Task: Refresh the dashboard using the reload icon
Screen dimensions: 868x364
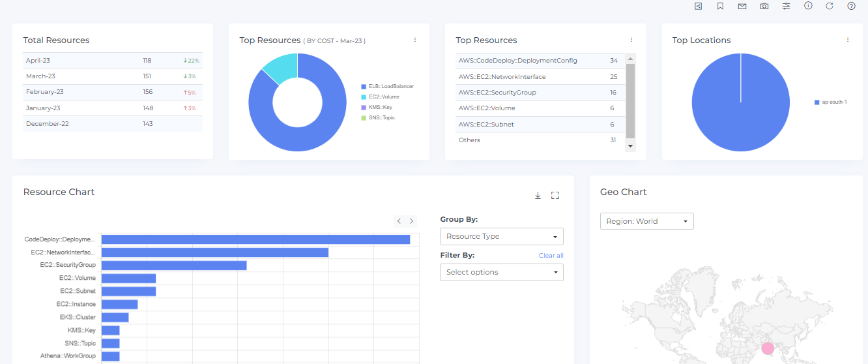Action: tap(830, 6)
